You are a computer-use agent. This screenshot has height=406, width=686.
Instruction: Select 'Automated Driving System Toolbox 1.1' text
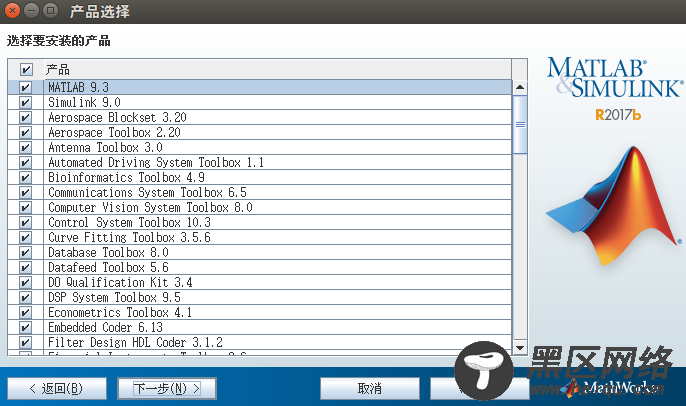[156, 162]
